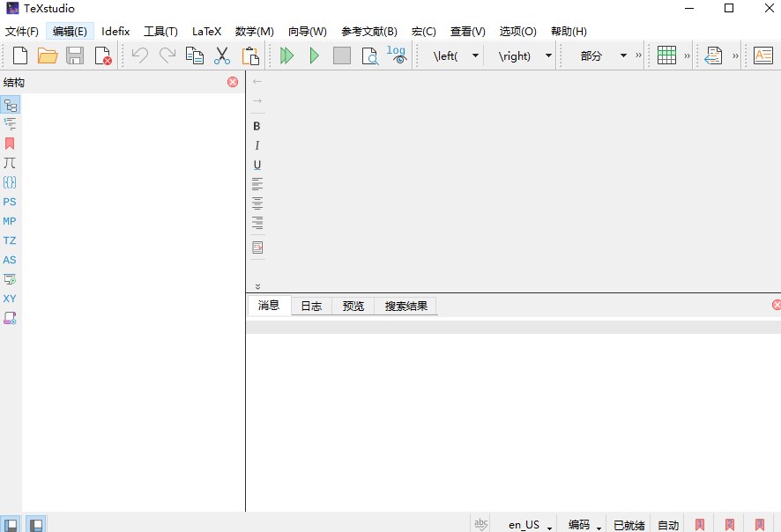Apply bold with B icon
This screenshot has height=532, width=781.
(x=257, y=126)
